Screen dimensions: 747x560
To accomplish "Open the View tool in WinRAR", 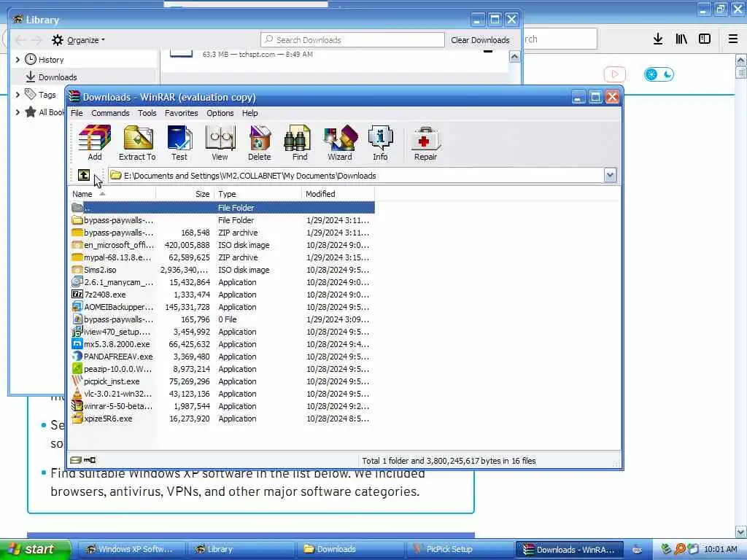I will 220,143.
